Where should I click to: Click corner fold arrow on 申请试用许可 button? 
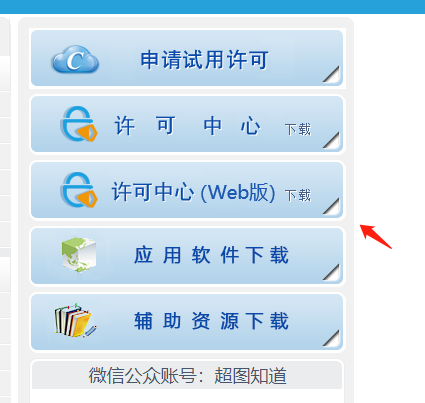point(331,74)
